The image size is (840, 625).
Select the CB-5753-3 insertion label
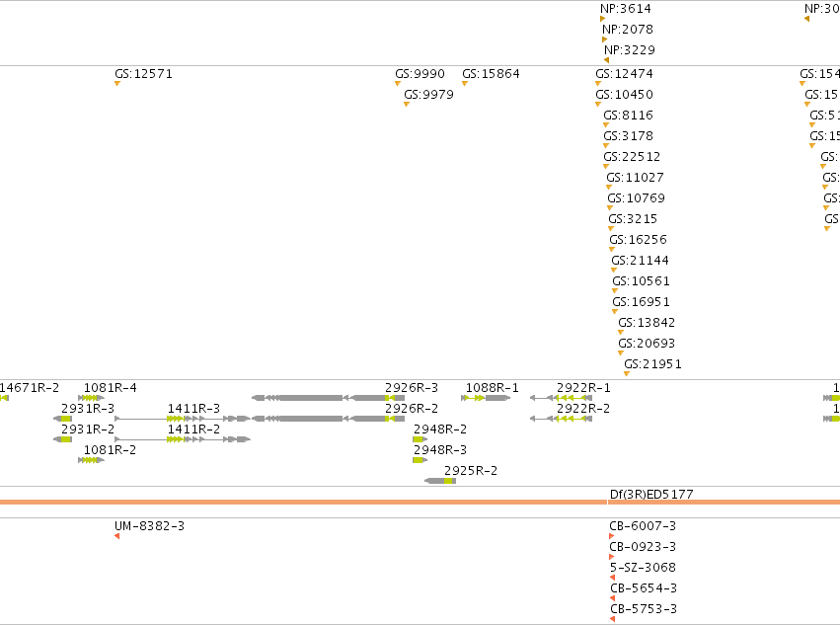(644, 609)
